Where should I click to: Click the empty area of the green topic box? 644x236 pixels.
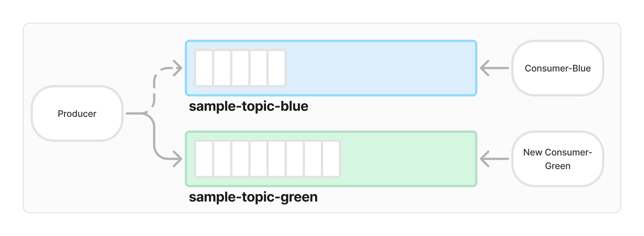click(408, 159)
